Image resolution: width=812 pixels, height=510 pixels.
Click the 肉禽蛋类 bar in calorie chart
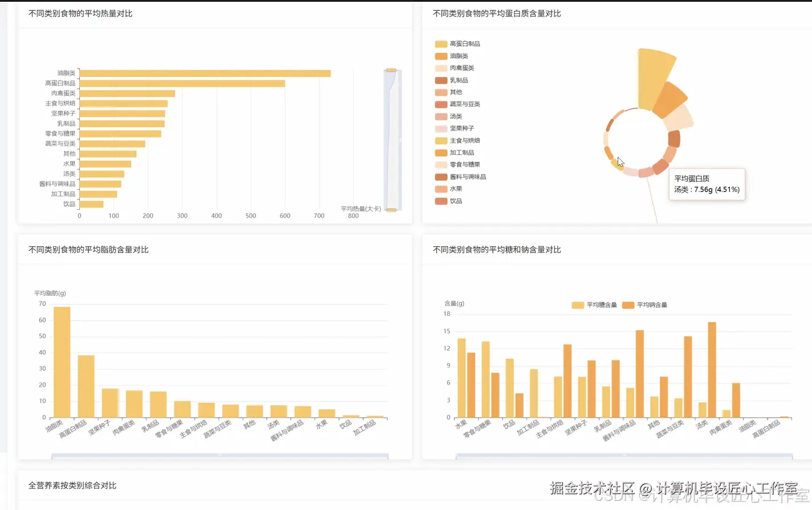coord(127,93)
